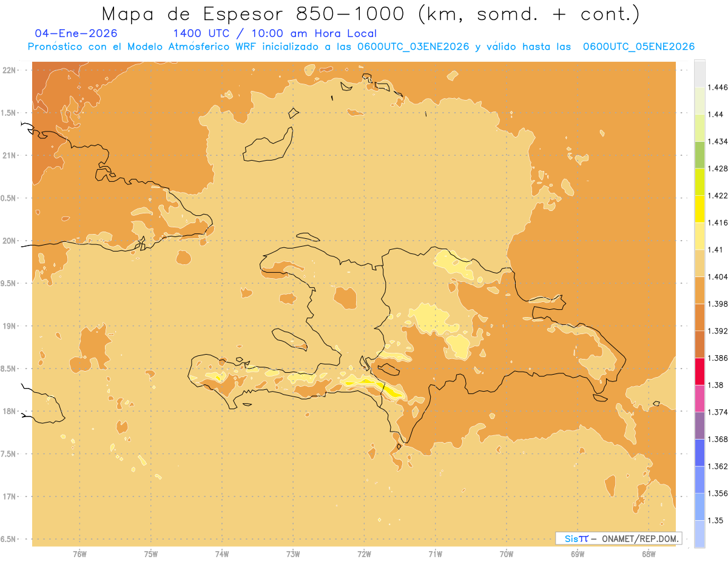Click the '70W' longitude label
Viewport: 728px width, 562px height.
click(507, 554)
